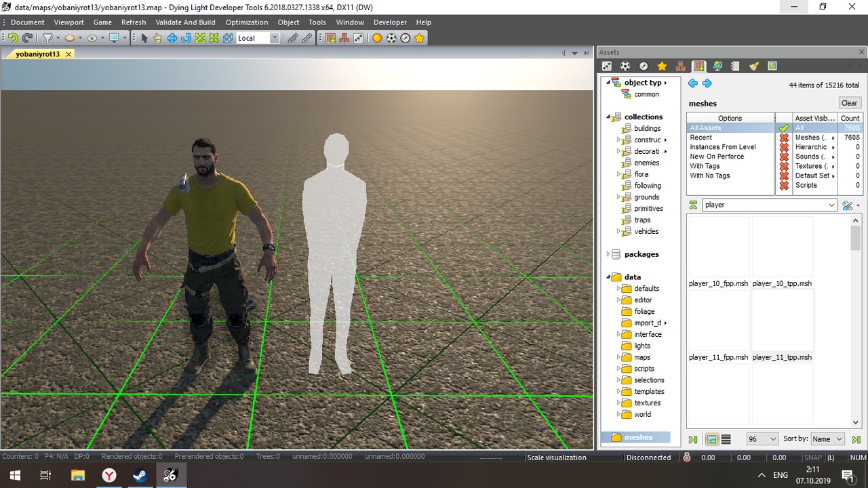Select the move gizmo tool
This screenshot has height=488, width=868.
click(x=172, y=38)
